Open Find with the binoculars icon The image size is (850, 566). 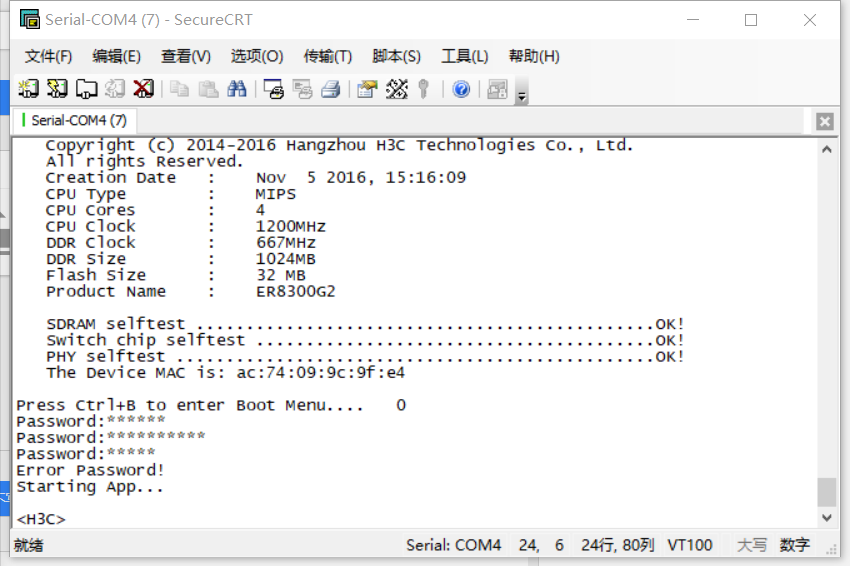coord(237,88)
